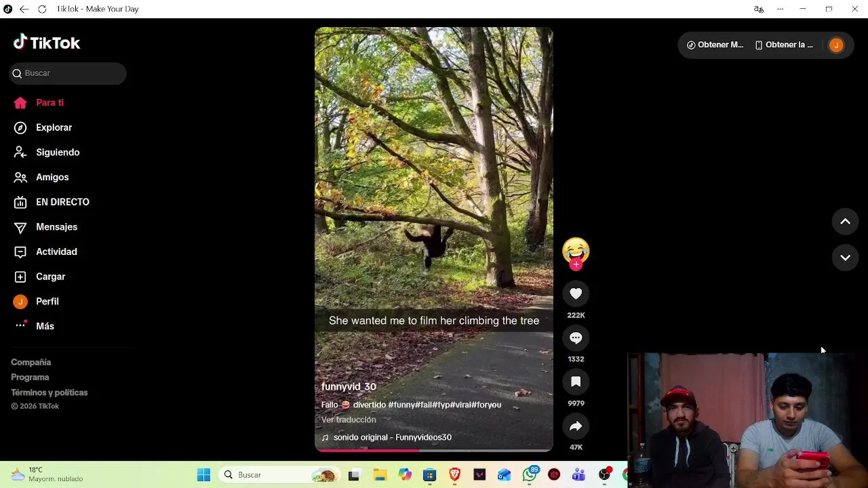Click the Obtener la ... app button
Viewport: 868px width, 488px height.
coord(784,45)
